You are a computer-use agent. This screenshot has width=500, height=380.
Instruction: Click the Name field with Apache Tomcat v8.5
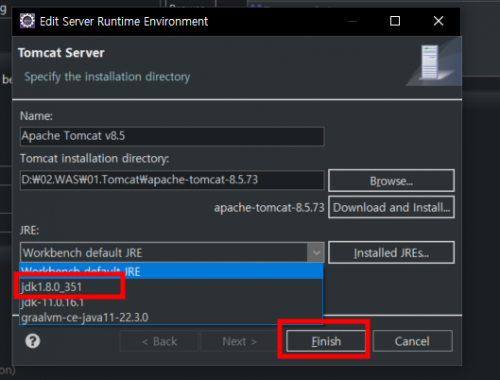point(172,136)
